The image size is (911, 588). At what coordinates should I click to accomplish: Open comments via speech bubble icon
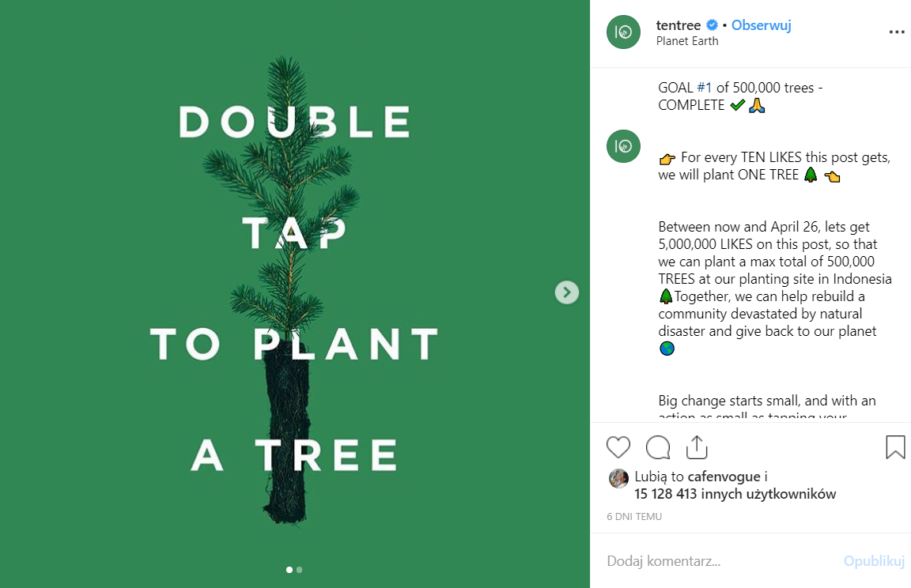(x=658, y=447)
